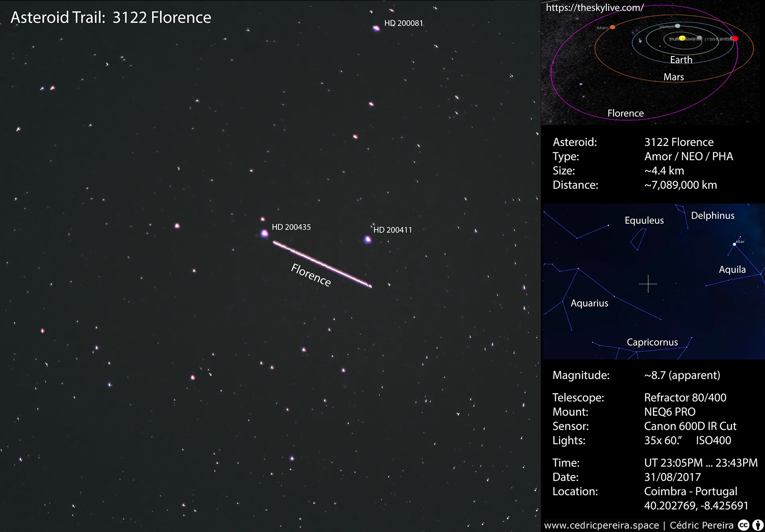Screen dimensions: 765x532
Task: Click the Facebook icon at bottom right
Action: 757,525
